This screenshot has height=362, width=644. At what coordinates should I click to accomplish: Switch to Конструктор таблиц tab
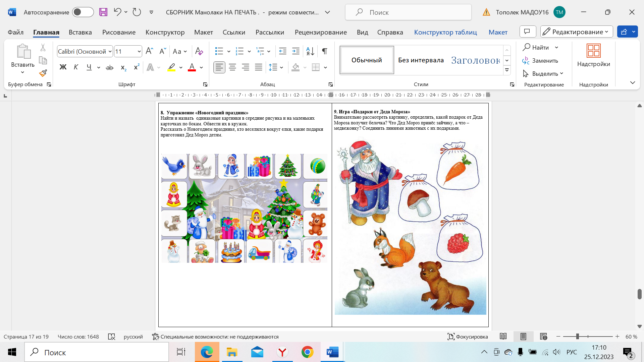445,32
